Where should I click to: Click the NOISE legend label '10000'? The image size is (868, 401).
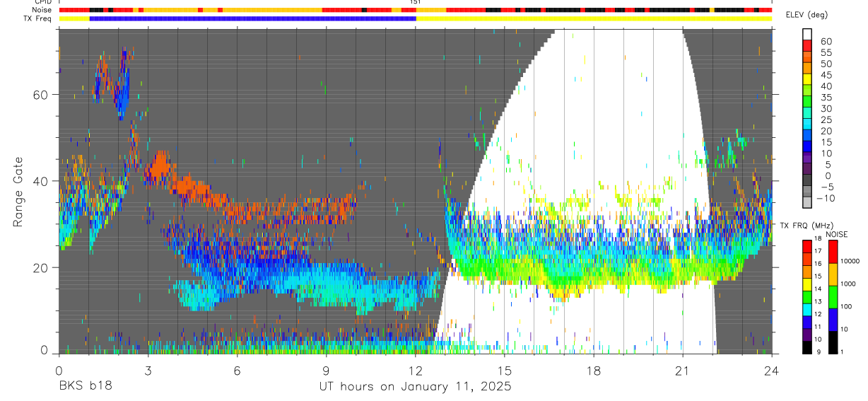[851, 261]
